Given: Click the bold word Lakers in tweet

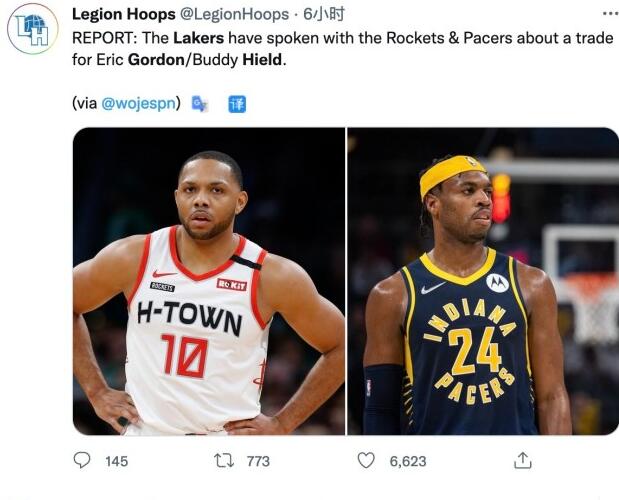Looking at the screenshot, I should 198,38.
